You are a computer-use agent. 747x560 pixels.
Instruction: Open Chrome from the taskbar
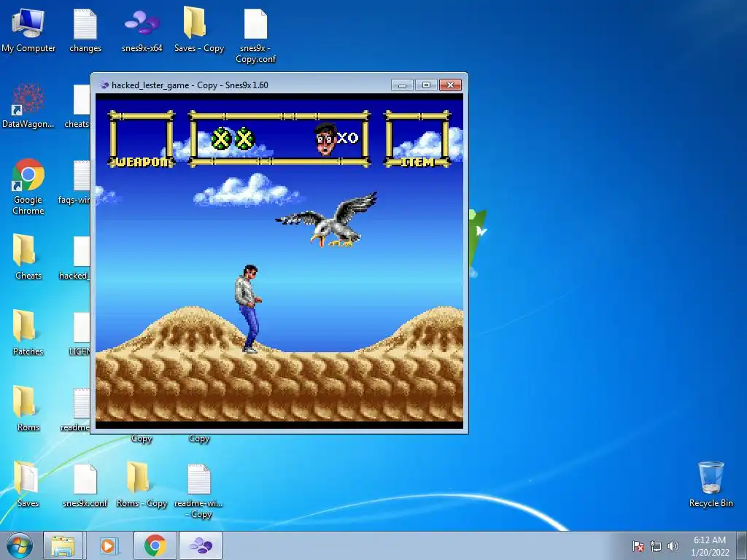coord(155,545)
